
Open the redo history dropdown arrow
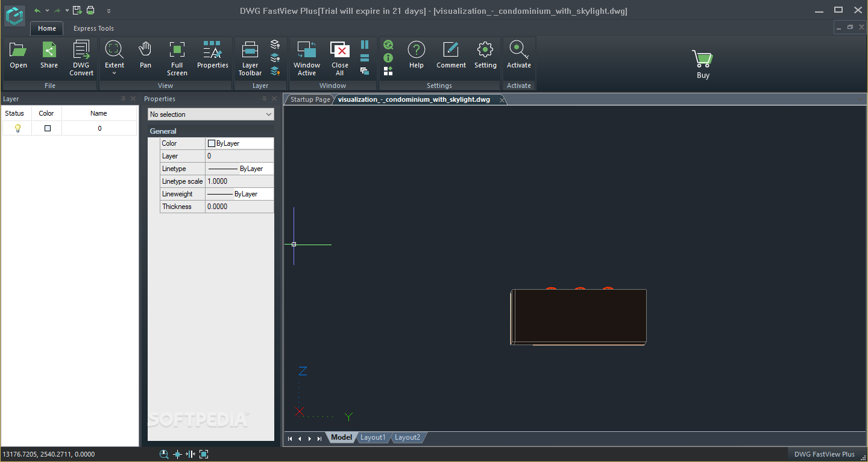[67, 11]
